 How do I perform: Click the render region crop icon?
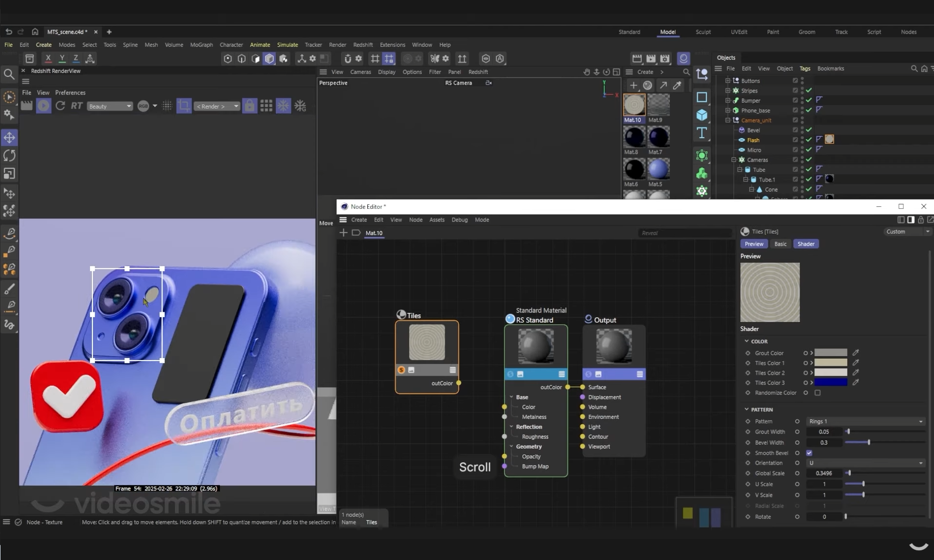184,106
